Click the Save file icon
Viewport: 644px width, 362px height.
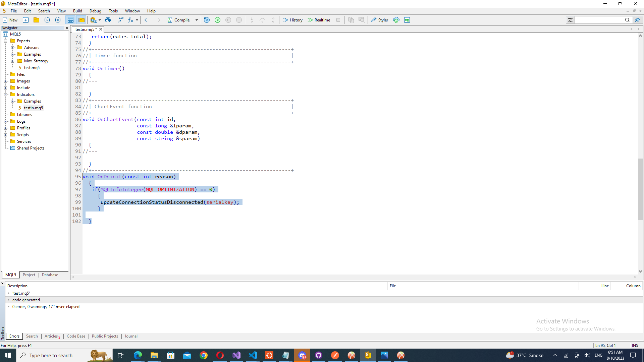[47, 20]
